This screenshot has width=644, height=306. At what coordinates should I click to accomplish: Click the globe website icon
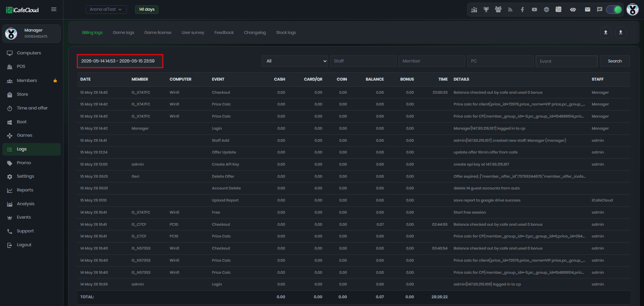(546, 9)
